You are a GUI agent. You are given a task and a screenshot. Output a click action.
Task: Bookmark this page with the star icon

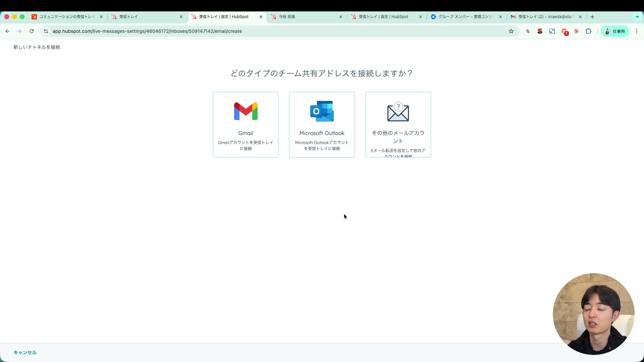[x=511, y=31]
